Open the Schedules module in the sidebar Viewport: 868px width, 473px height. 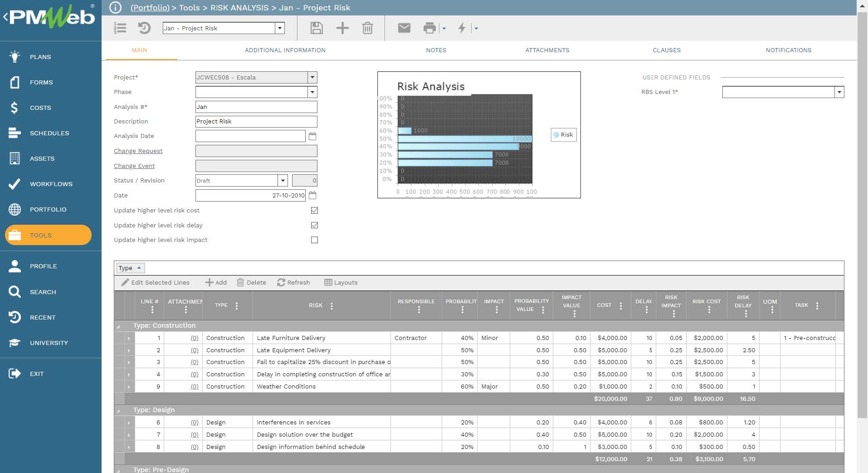[49, 133]
